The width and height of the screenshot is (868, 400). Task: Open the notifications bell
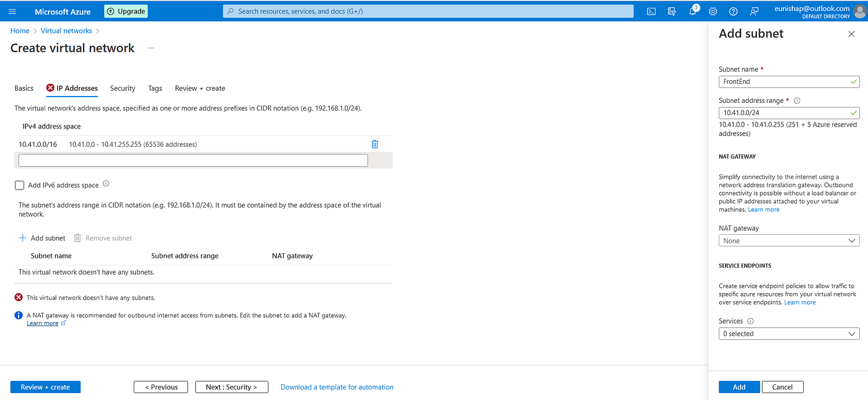(x=693, y=12)
